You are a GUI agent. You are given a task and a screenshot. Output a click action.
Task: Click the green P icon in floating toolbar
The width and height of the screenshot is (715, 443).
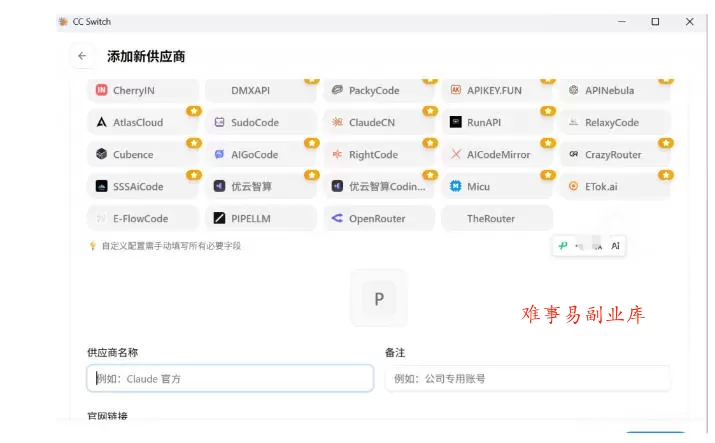point(563,246)
